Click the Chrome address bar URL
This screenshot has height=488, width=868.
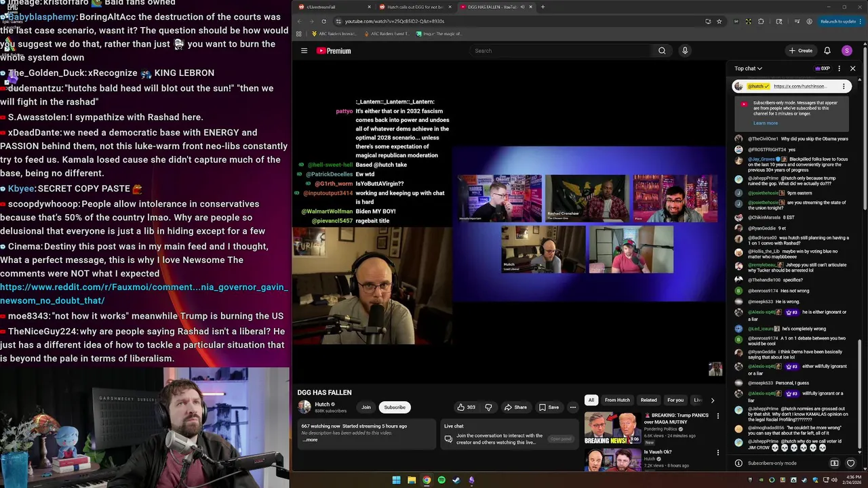coord(395,21)
